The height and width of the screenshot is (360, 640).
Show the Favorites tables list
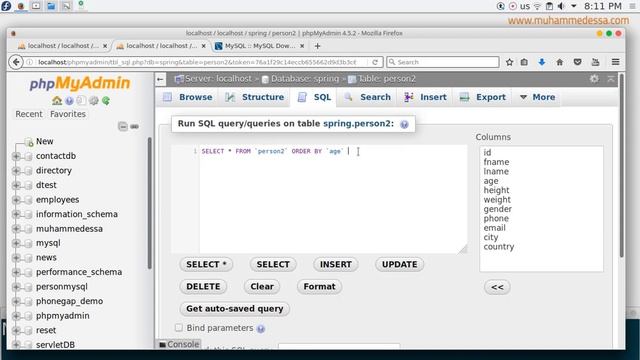68,114
